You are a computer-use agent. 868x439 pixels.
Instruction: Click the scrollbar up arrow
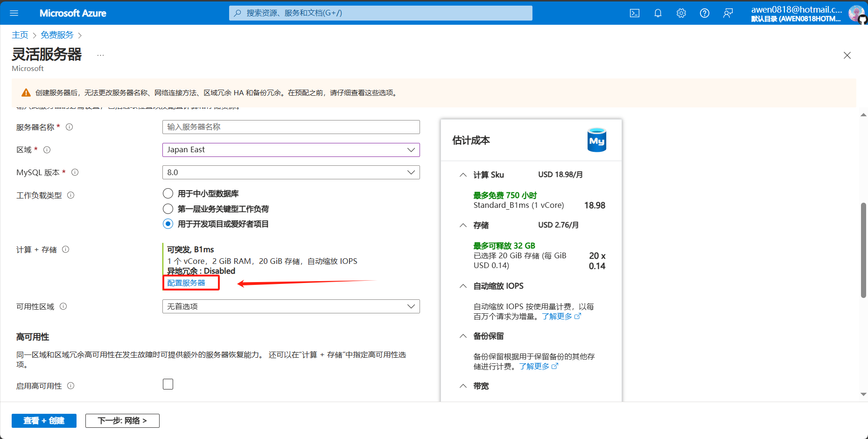tap(863, 114)
